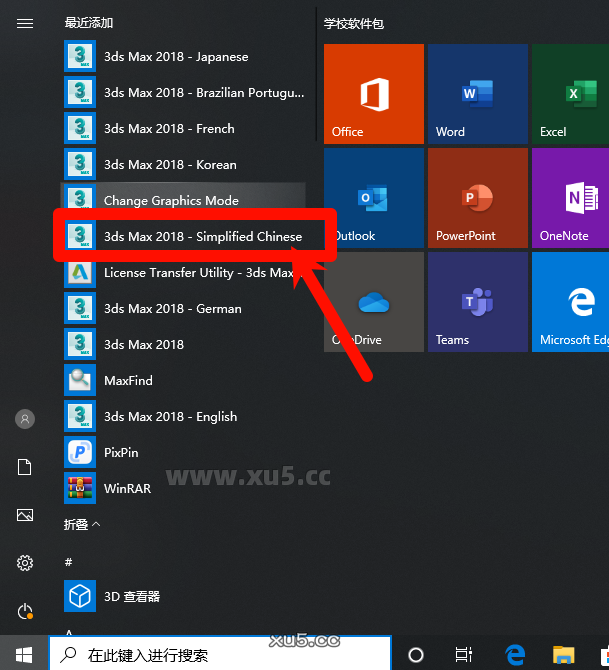609x670 pixels.
Task: Click the # alphabet group header
Action: [x=68, y=562]
